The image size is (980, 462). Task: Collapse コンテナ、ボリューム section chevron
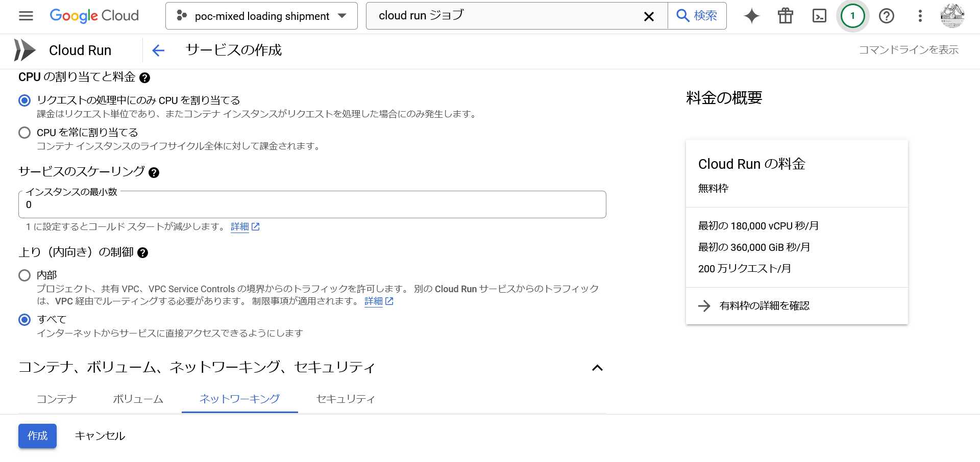point(597,368)
